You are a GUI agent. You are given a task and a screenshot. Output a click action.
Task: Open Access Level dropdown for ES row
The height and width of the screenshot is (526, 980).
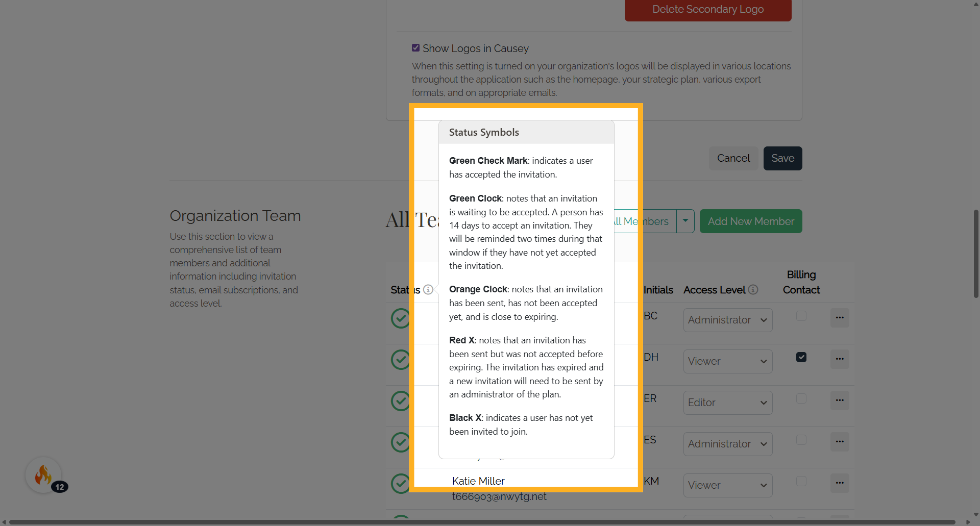tap(728, 444)
